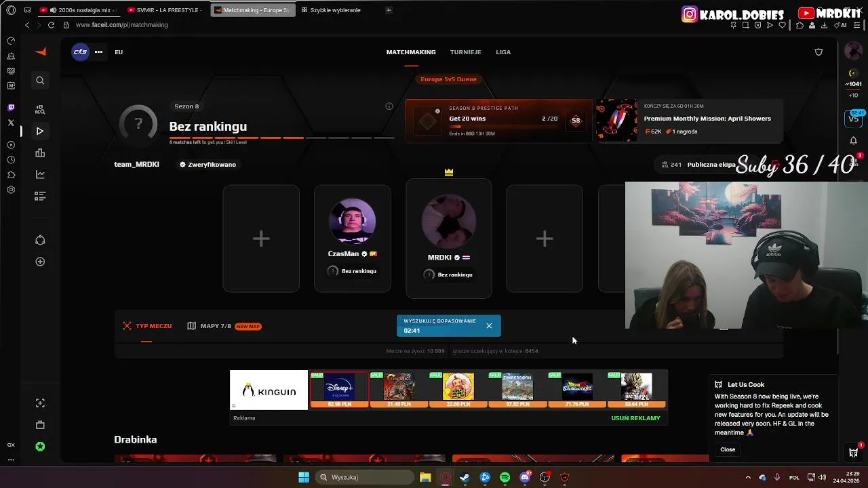Open the green star icon in sidebar
This screenshot has height=488, width=868.
(40, 447)
